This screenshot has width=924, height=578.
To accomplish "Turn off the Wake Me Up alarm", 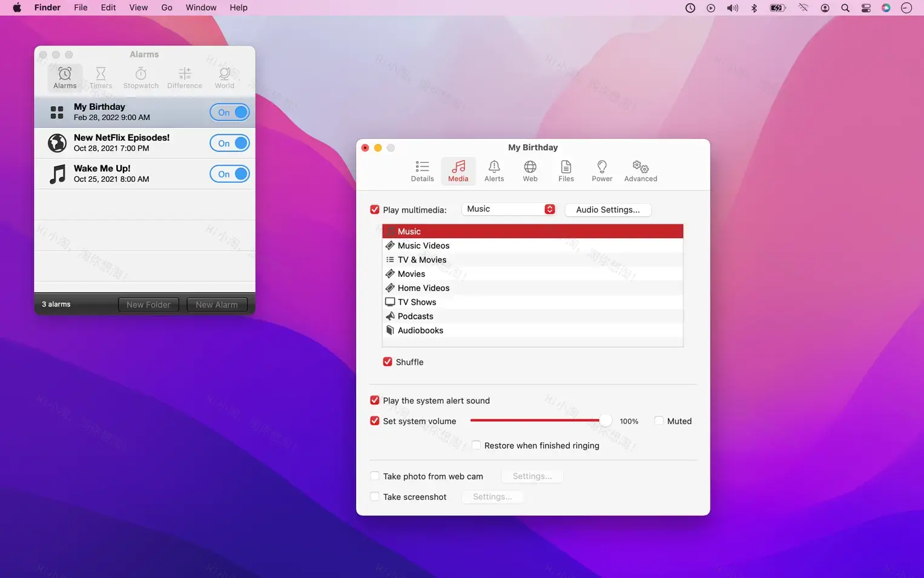I will pyautogui.click(x=229, y=174).
